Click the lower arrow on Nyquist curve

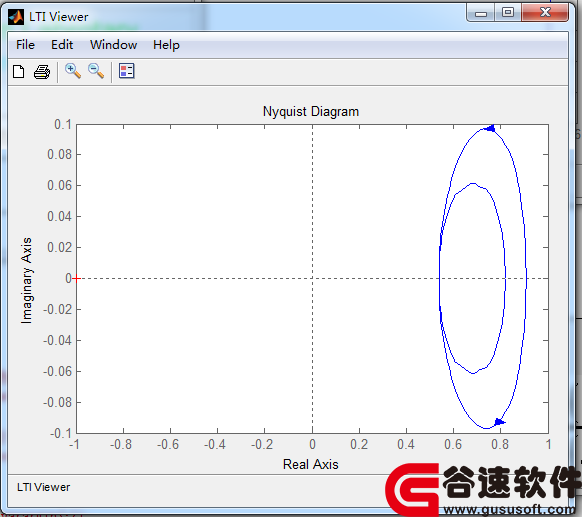pos(500,422)
